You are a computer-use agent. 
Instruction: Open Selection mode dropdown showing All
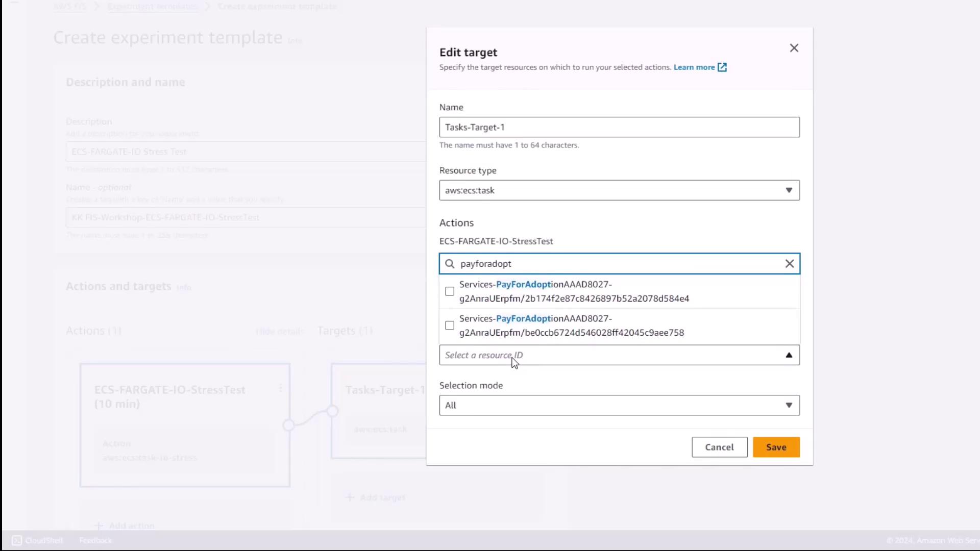(612, 405)
